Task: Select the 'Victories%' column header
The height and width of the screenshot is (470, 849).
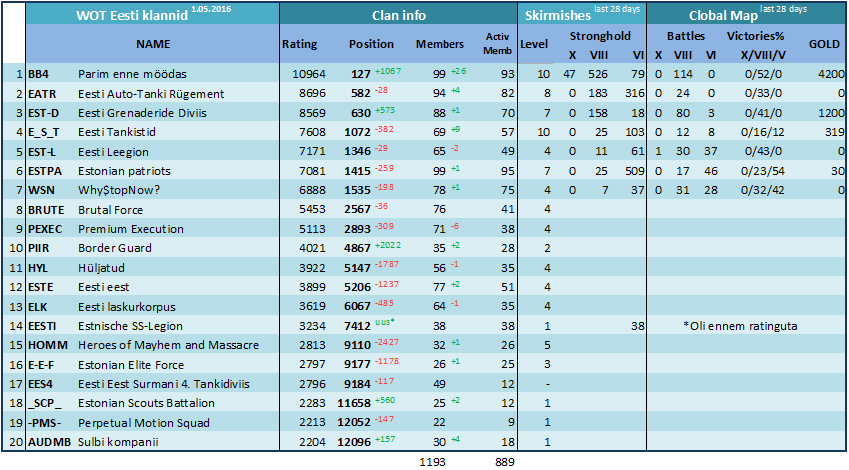Action: [755, 36]
